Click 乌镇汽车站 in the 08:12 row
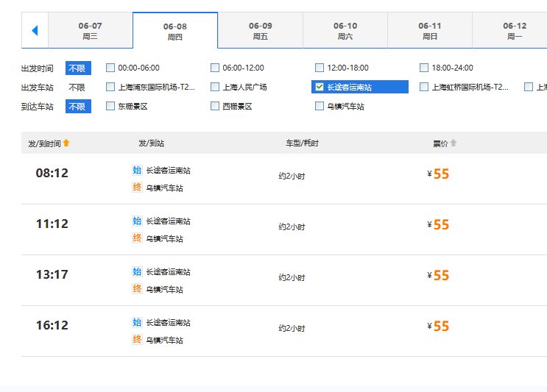The width and height of the screenshot is (547, 392). 165,188
